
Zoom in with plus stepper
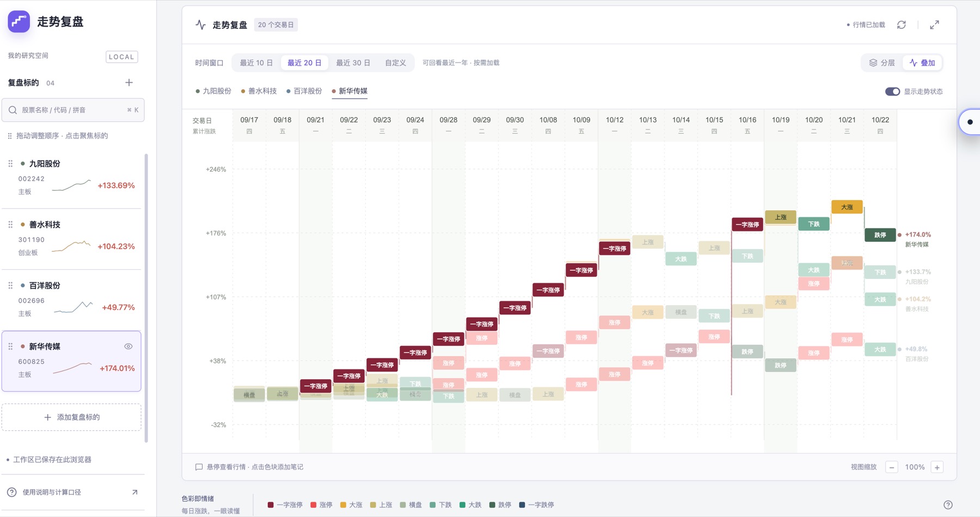click(937, 467)
